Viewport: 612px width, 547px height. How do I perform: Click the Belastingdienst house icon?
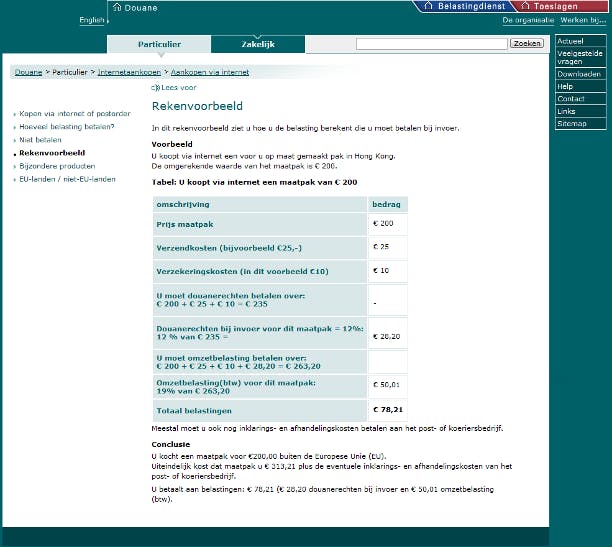coord(428,5)
